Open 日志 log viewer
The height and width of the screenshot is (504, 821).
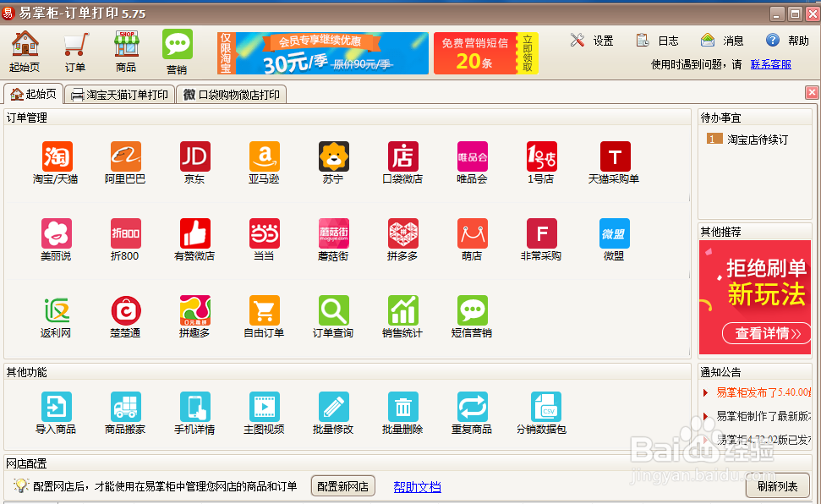pyautogui.click(x=657, y=41)
